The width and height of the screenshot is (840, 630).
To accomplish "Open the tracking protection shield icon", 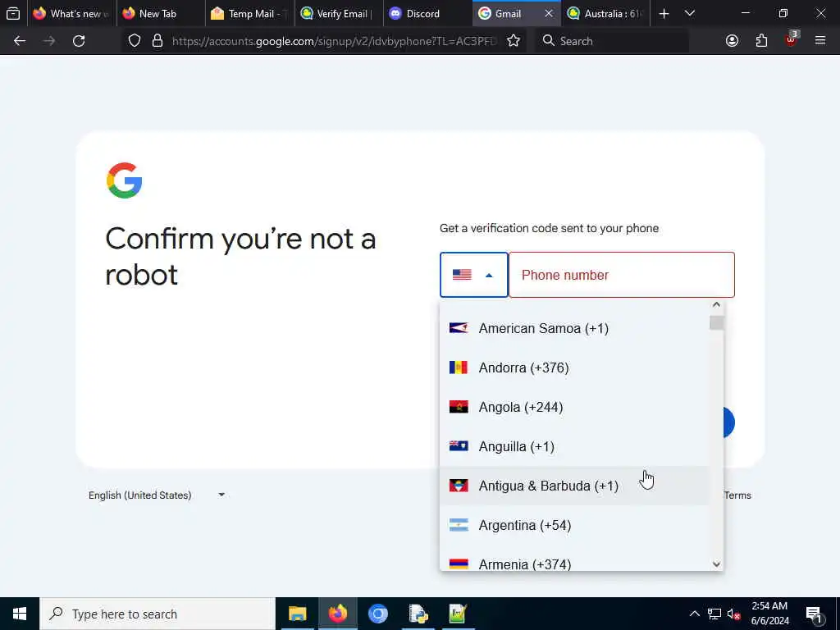I will (x=135, y=41).
